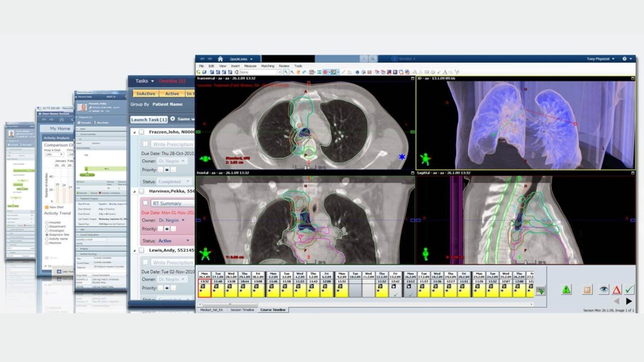The image size is (644, 362).
Task: Select the eye review icon
Action: pyautogui.click(x=604, y=289)
